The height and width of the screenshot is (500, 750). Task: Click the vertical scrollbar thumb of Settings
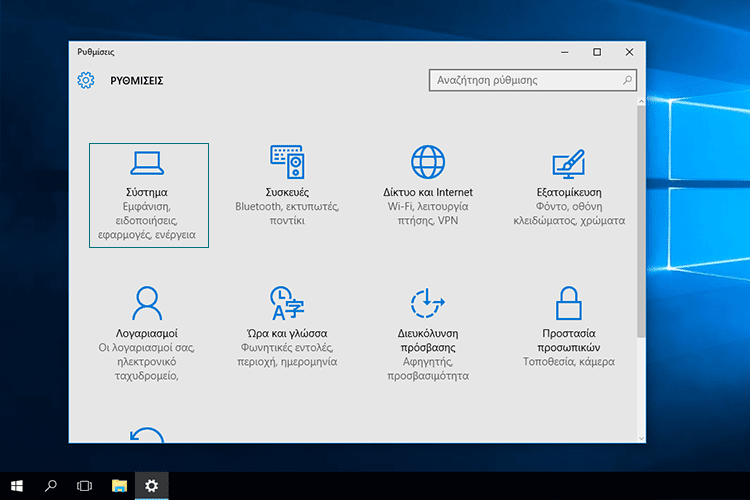click(x=641, y=222)
